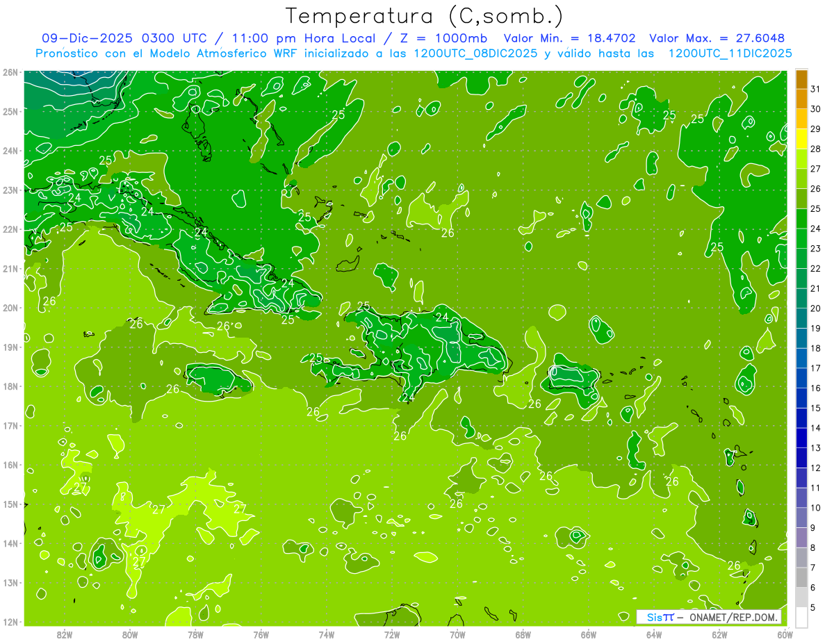Click the "76W" longitude axis label
Screen dimensions: 834x644
click(x=261, y=635)
